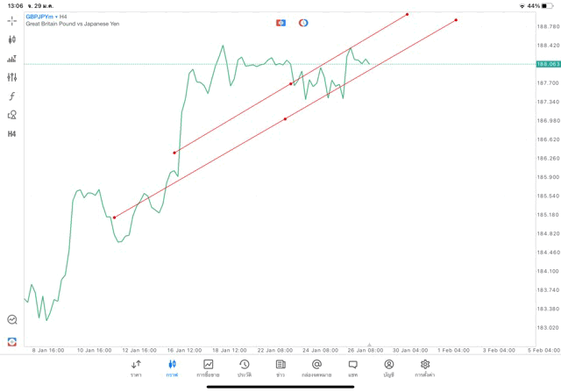This screenshot has width=561, height=392.
Task: Open the H4 timeframe selector
Action: 12,134
